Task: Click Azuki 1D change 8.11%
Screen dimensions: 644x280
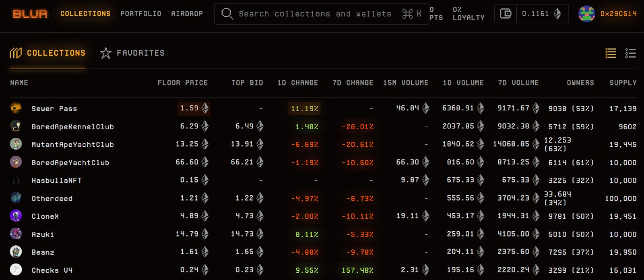Action: 307,234
